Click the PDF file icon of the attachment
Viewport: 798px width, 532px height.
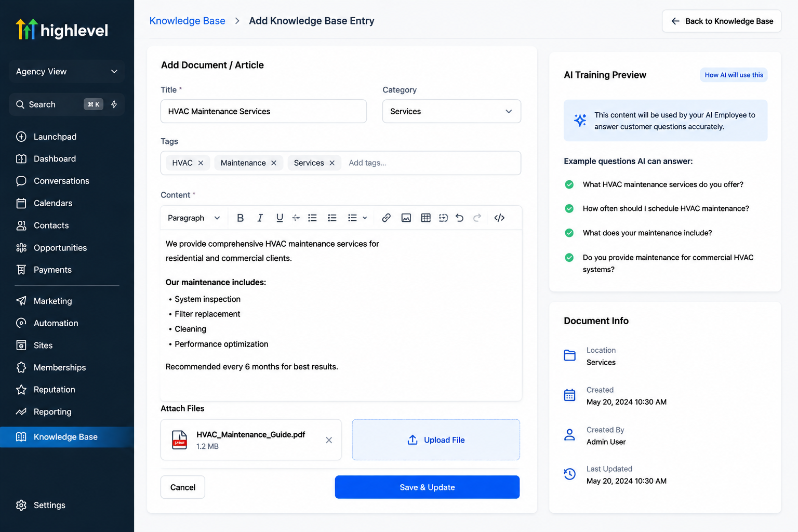point(179,440)
